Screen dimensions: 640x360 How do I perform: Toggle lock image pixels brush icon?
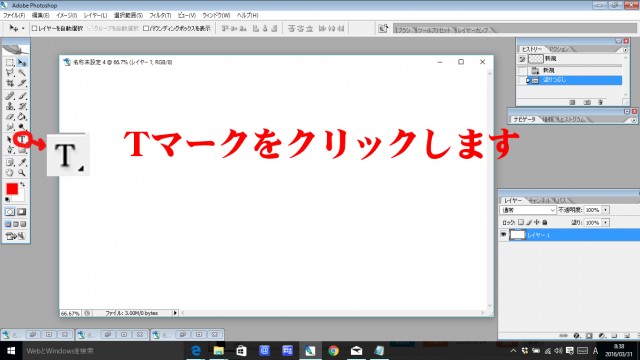[x=529, y=222]
